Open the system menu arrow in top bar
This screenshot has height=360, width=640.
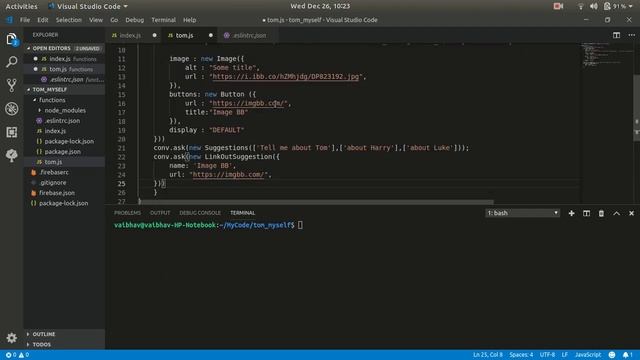coord(631,6)
